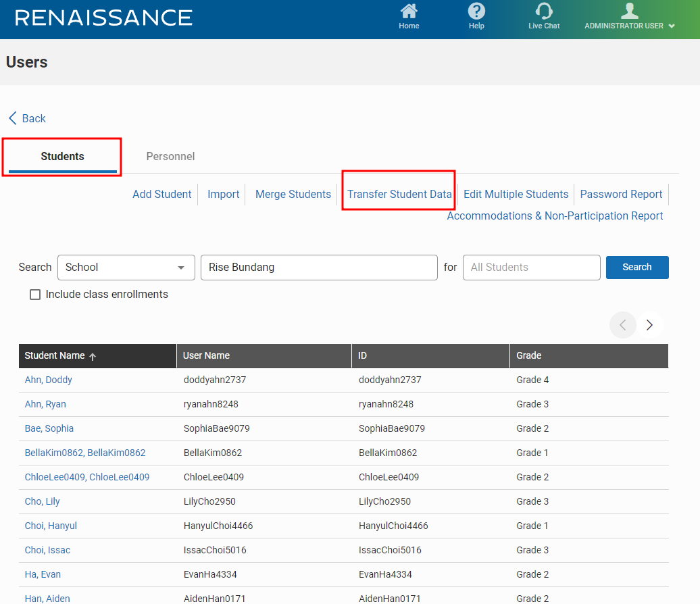
Task: Select ID EvanHa4334
Action: [385, 574]
